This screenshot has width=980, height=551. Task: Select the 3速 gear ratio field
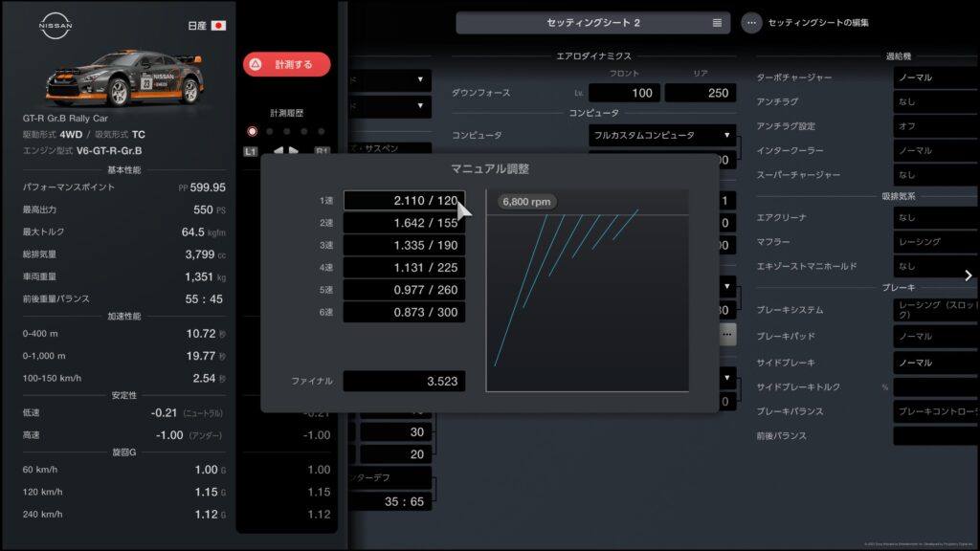(405, 246)
